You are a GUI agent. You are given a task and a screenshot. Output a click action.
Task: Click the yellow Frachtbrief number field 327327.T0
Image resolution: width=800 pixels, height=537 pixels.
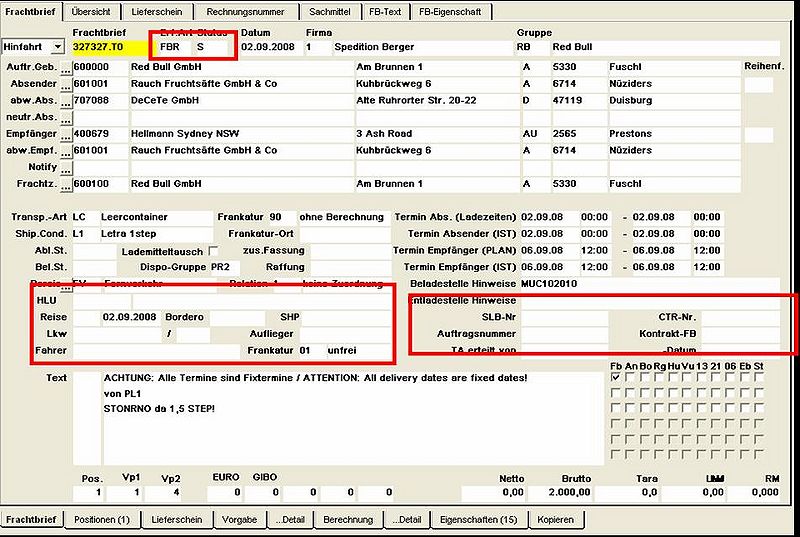[110, 47]
